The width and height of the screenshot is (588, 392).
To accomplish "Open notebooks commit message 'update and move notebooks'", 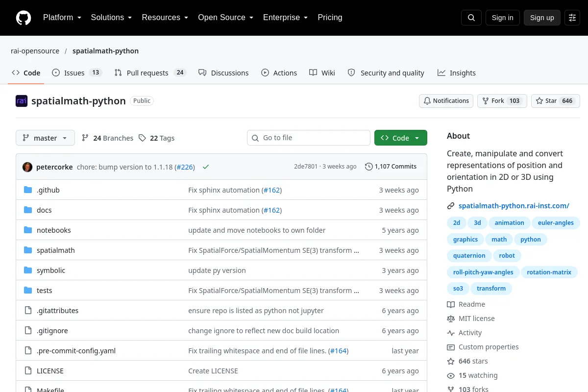I will (x=257, y=230).
